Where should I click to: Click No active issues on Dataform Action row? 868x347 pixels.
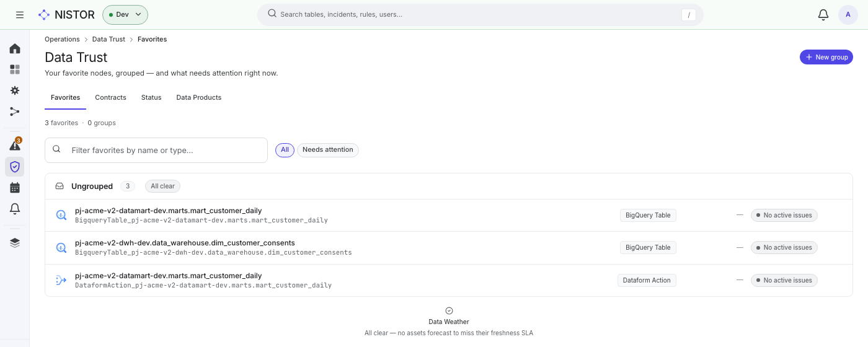pyautogui.click(x=784, y=280)
